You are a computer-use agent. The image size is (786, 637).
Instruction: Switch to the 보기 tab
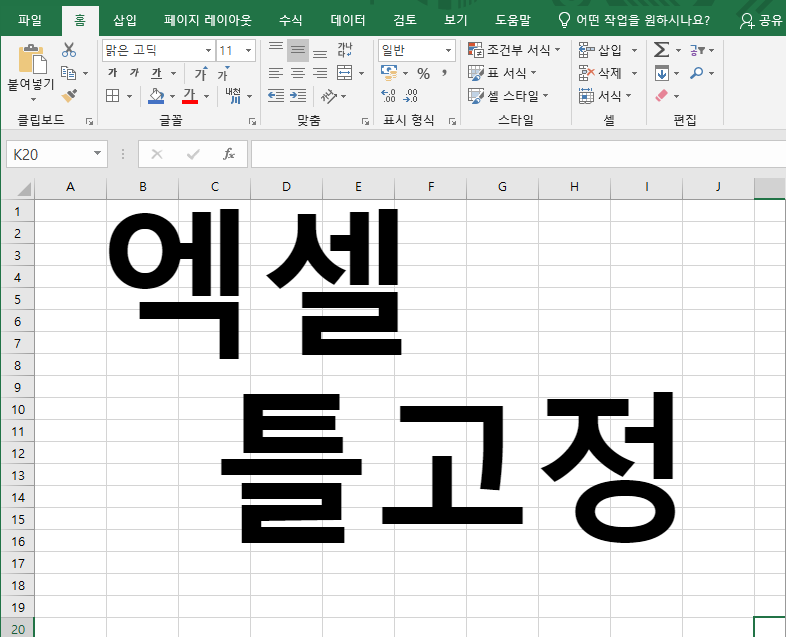[x=455, y=20]
